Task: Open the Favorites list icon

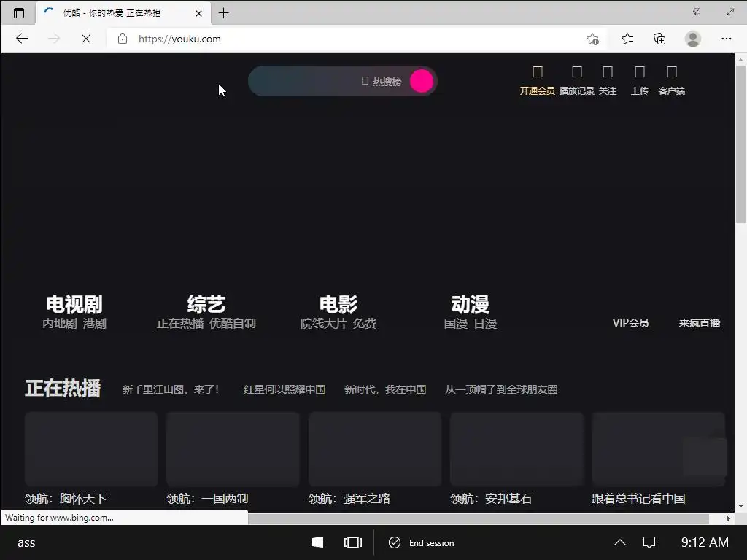Action: (627, 39)
